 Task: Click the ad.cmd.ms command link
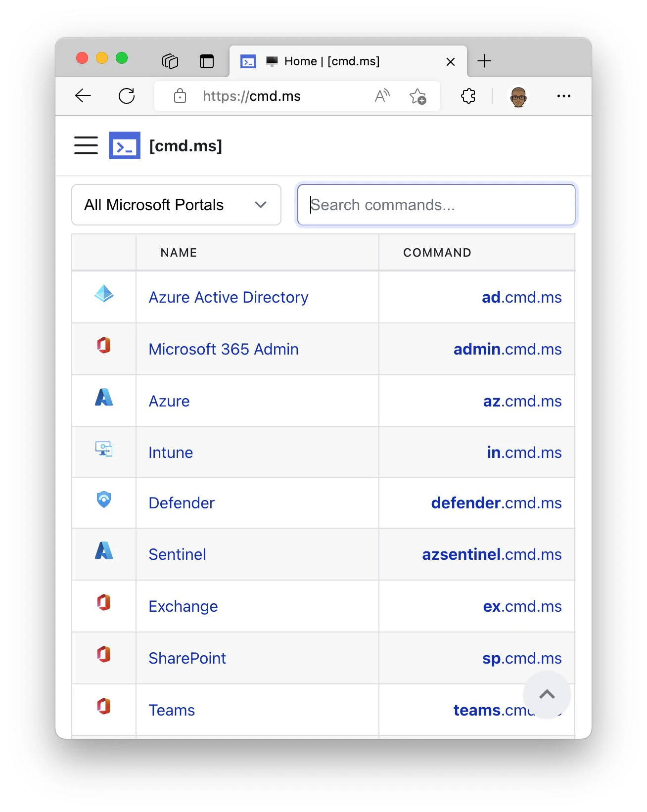(x=522, y=297)
